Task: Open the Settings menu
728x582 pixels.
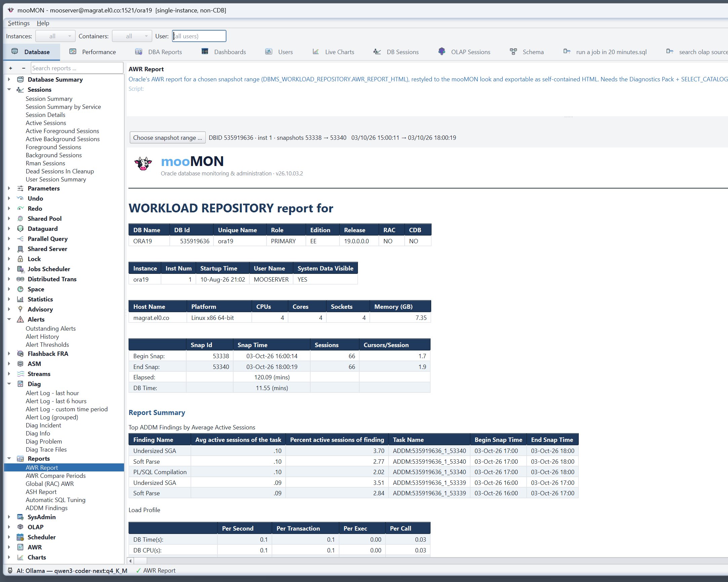Action: (18, 23)
